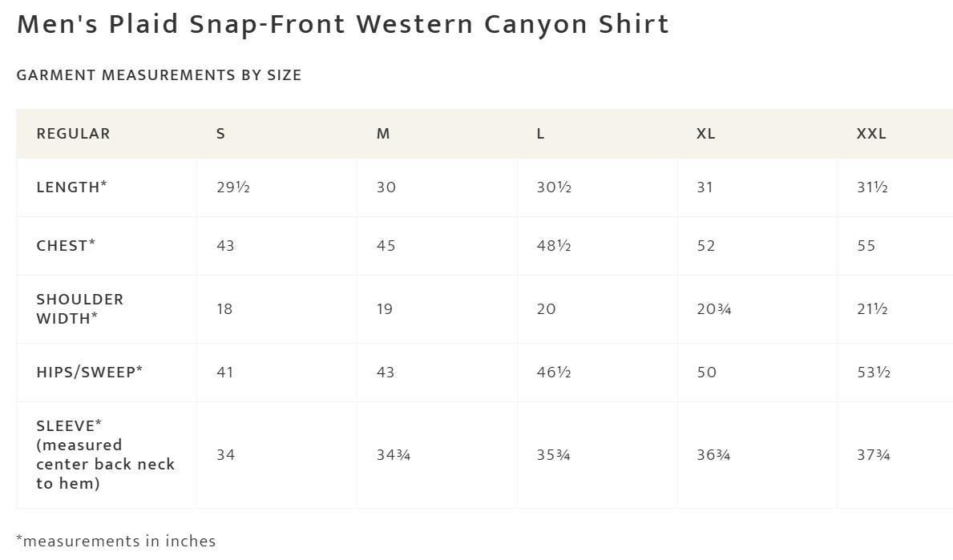Screen dimensions: 953x560
Task: Click the HIPS/SWEEP row label
Action: pos(89,373)
